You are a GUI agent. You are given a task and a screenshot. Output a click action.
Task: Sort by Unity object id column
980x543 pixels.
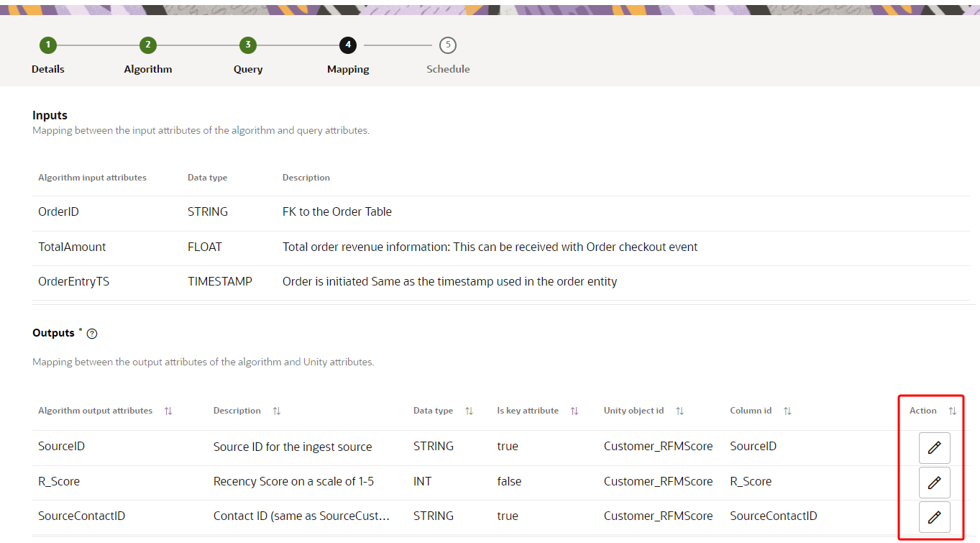coord(679,411)
